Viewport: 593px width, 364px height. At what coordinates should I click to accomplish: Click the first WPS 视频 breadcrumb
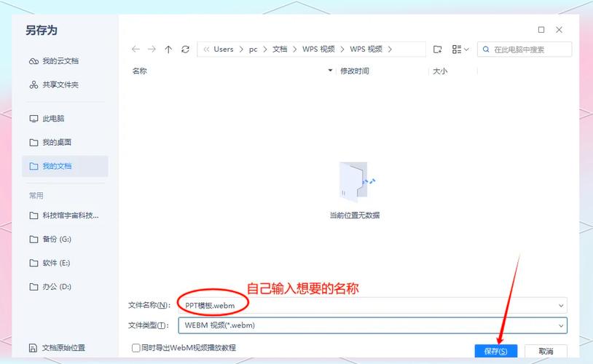click(x=318, y=49)
